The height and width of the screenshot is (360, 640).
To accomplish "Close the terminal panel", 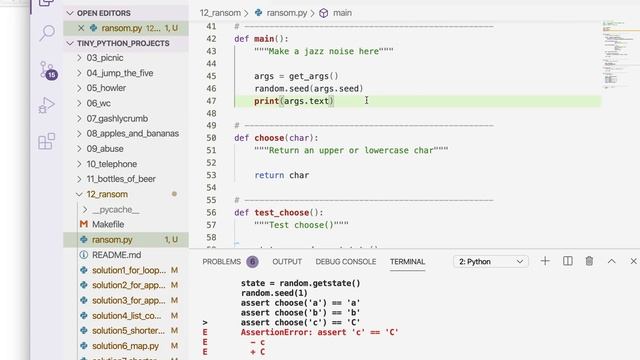I will point(633,261).
